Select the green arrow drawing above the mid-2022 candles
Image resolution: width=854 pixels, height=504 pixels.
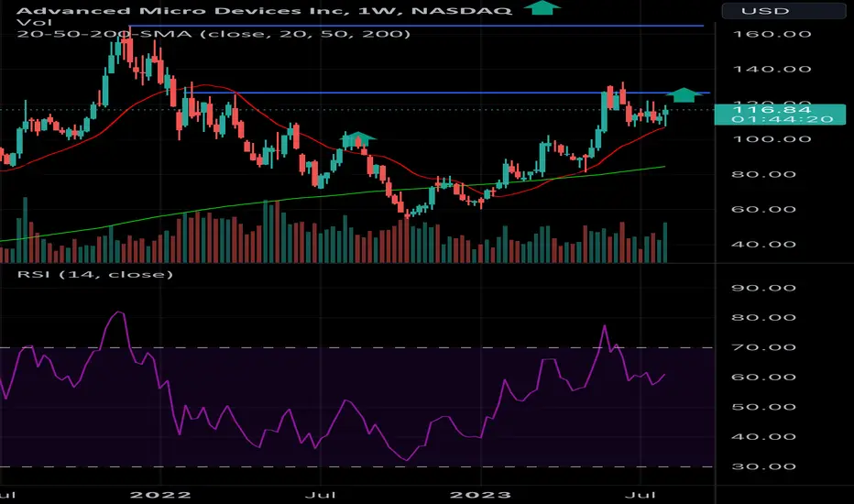point(358,139)
